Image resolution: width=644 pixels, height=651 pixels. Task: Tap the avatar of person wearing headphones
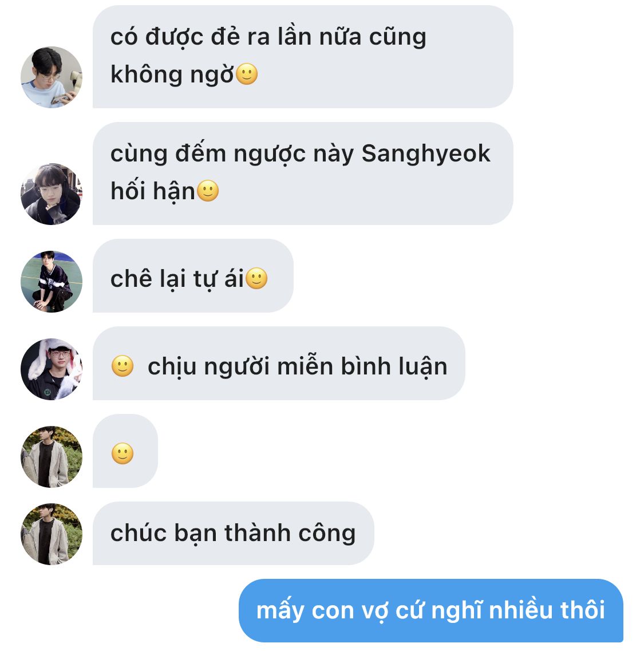pyautogui.click(x=52, y=194)
